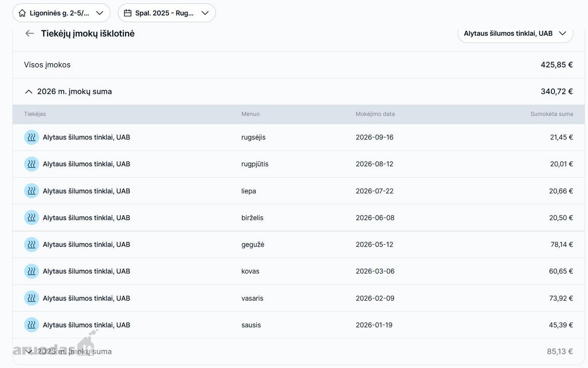Click the Mokėjimo data column header
This screenshot has height=368, width=588.
375,114
